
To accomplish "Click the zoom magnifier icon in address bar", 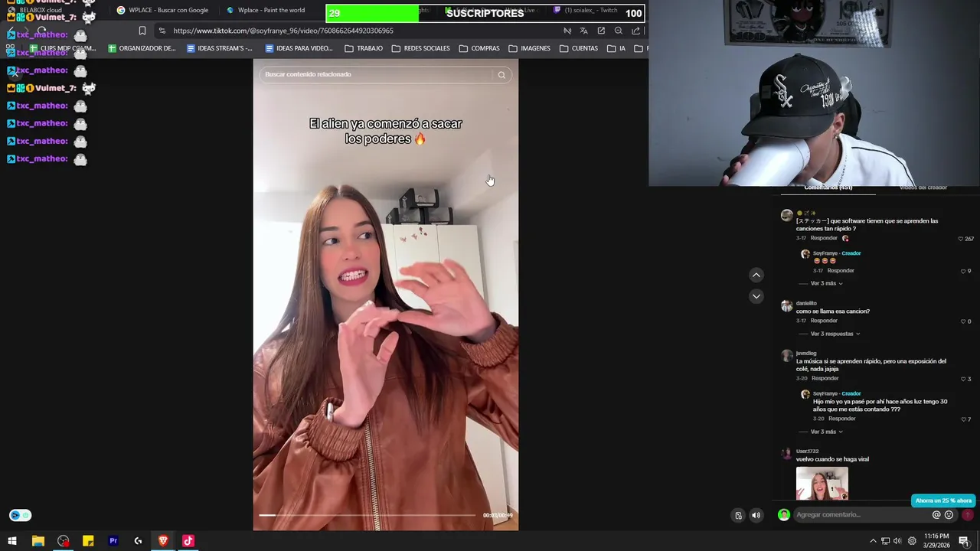I will coord(619,31).
